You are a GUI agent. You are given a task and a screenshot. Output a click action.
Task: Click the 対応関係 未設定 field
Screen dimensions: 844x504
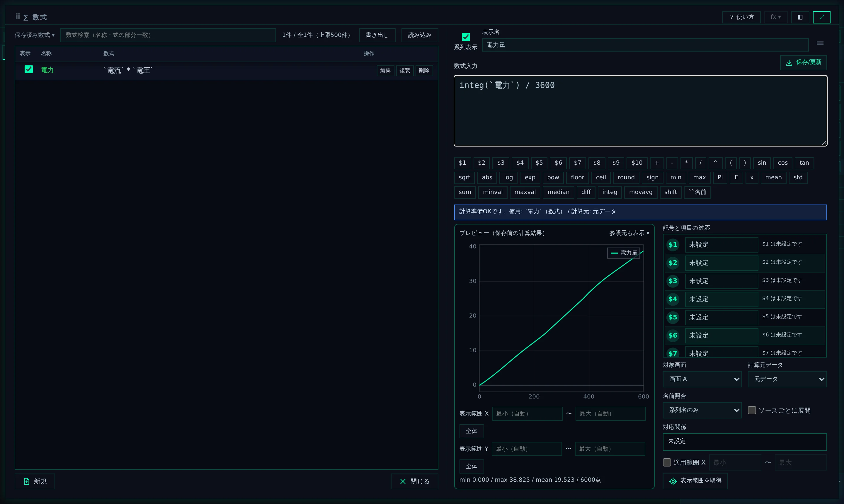coord(744,442)
